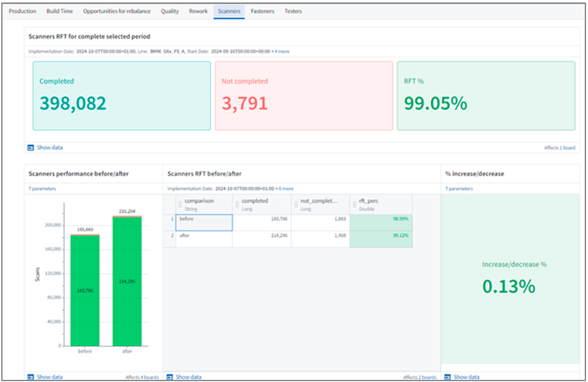This screenshot has width=588, height=382.
Task: Click 'Affects 4 boards' link below chart
Action: pos(142,377)
